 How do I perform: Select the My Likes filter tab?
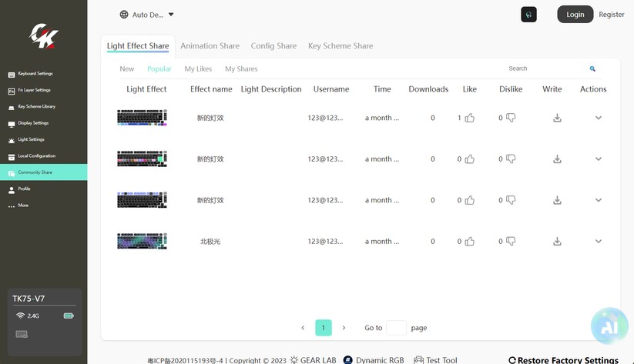[x=198, y=69]
